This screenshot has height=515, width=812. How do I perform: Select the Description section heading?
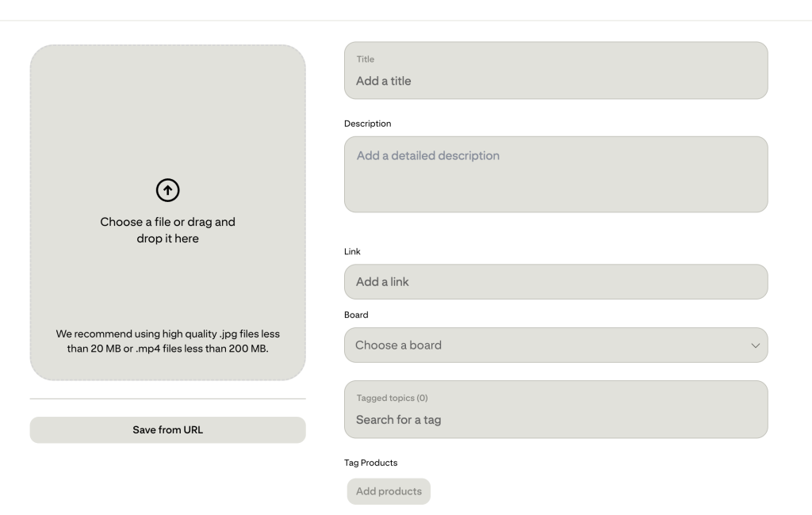click(x=367, y=124)
